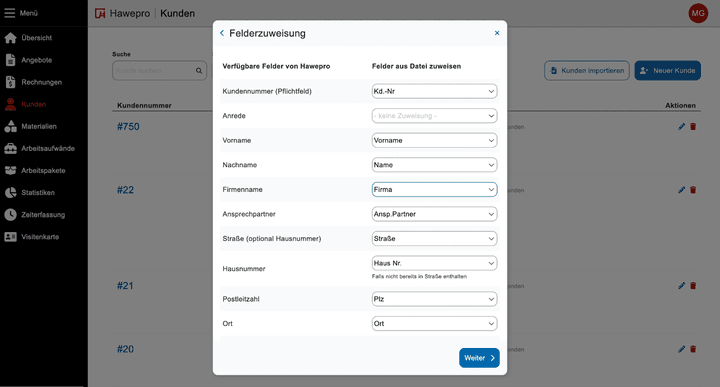Click the Neuer Kunde button
Image resolution: width=720 pixels, height=387 pixels.
pyautogui.click(x=668, y=71)
